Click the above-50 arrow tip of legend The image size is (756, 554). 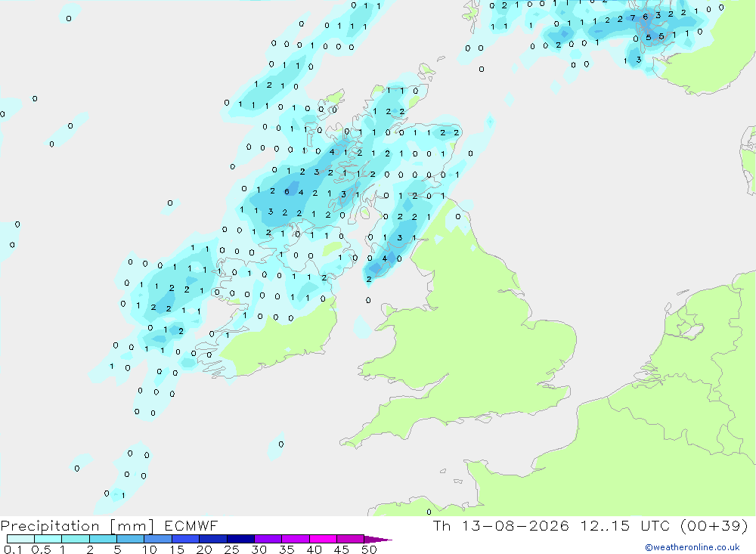tap(378, 540)
